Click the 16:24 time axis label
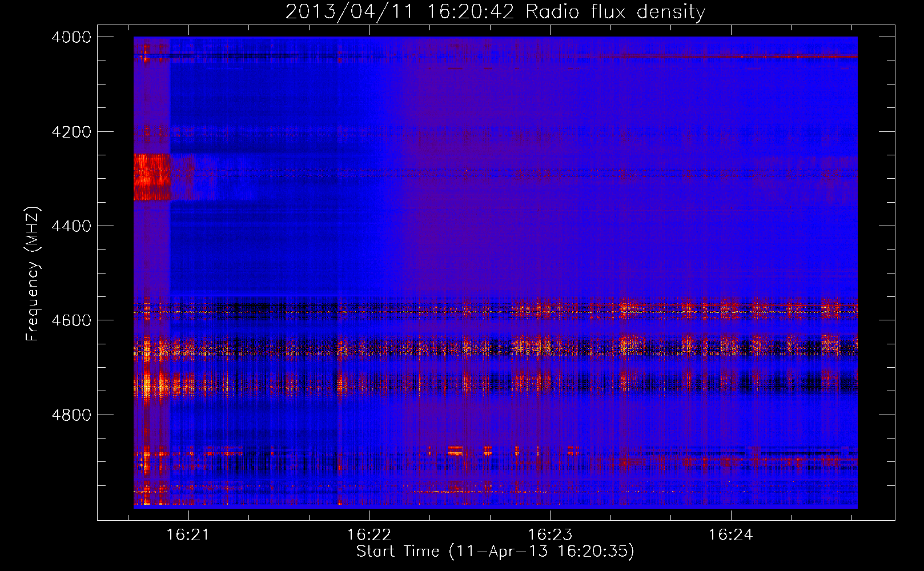Screen dimensions: 924x571 pos(731,534)
